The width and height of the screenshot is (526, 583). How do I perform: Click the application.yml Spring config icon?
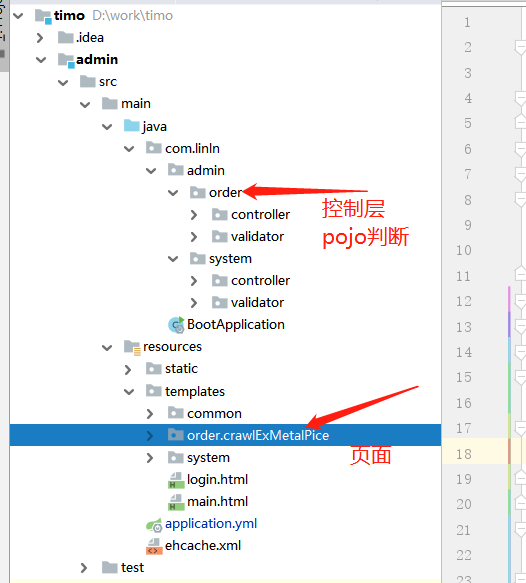pyautogui.click(x=154, y=525)
